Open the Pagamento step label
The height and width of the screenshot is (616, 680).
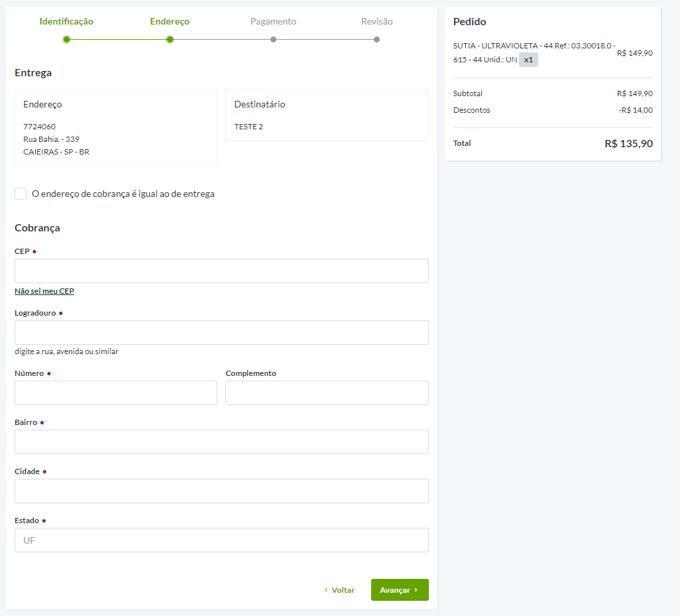pyautogui.click(x=273, y=21)
